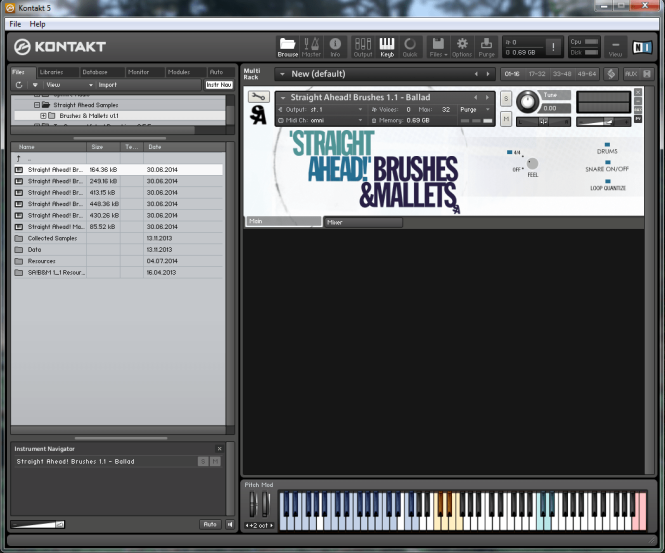Viewport: 665px width, 553px height.
Task: Open the File menu
Action: point(15,24)
